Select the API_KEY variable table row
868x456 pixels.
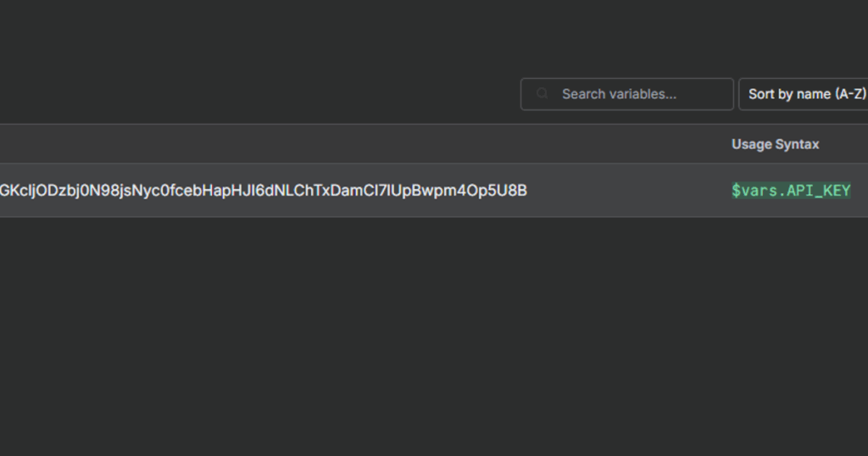point(434,191)
